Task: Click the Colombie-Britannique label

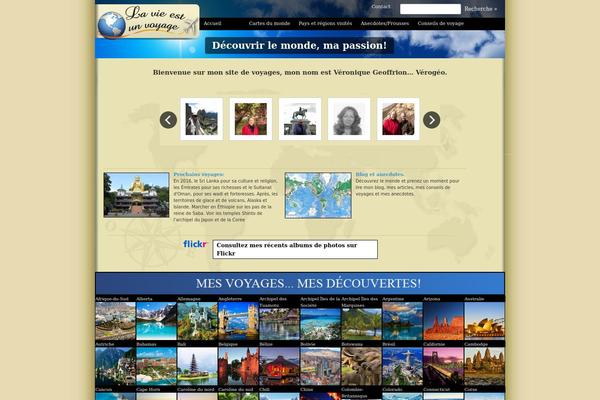Action: click(352, 393)
